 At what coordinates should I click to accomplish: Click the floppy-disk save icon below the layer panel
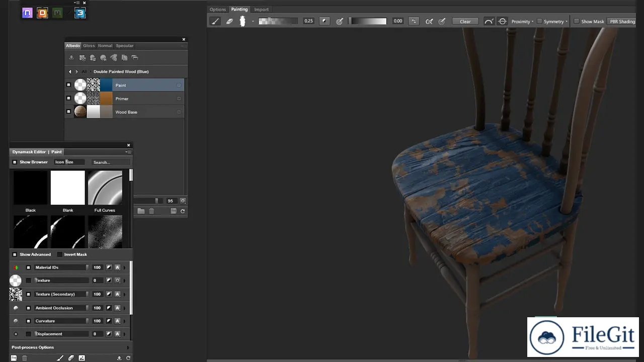[174, 211]
